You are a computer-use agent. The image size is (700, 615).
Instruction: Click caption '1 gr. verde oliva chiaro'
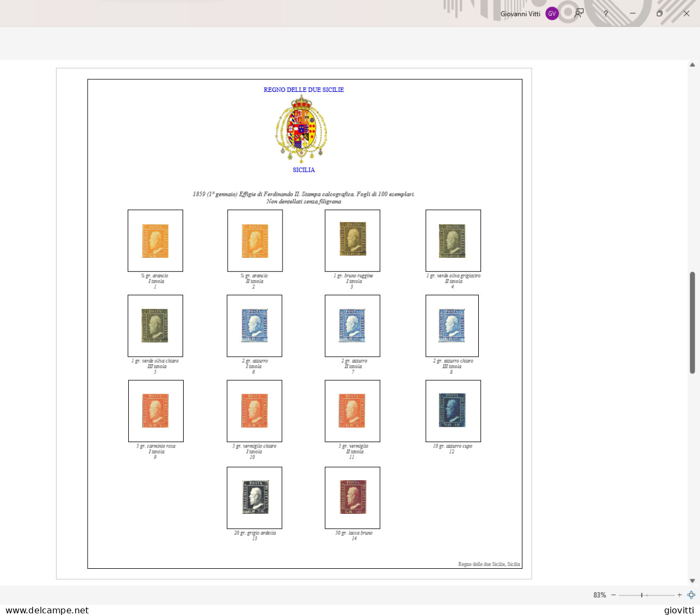click(155, 361)
